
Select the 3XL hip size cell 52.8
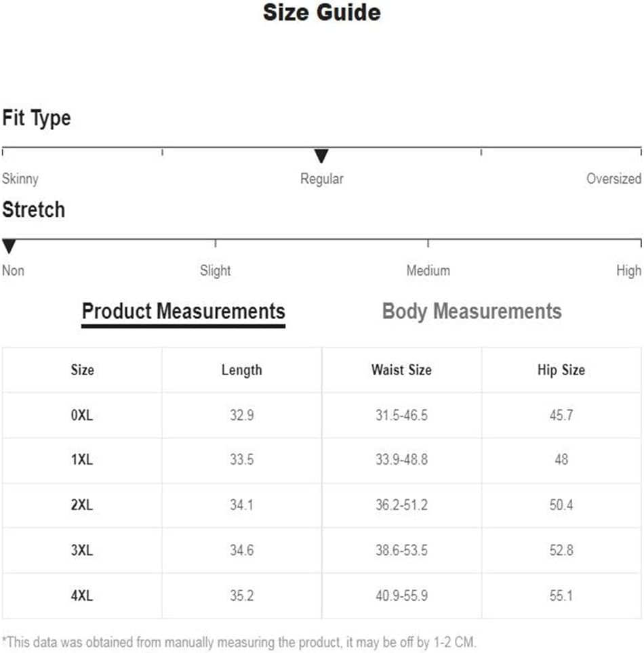(561, 550)
